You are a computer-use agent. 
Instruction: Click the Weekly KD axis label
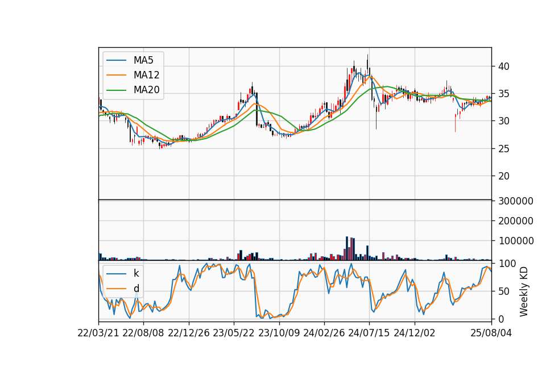tap(524, 292)
